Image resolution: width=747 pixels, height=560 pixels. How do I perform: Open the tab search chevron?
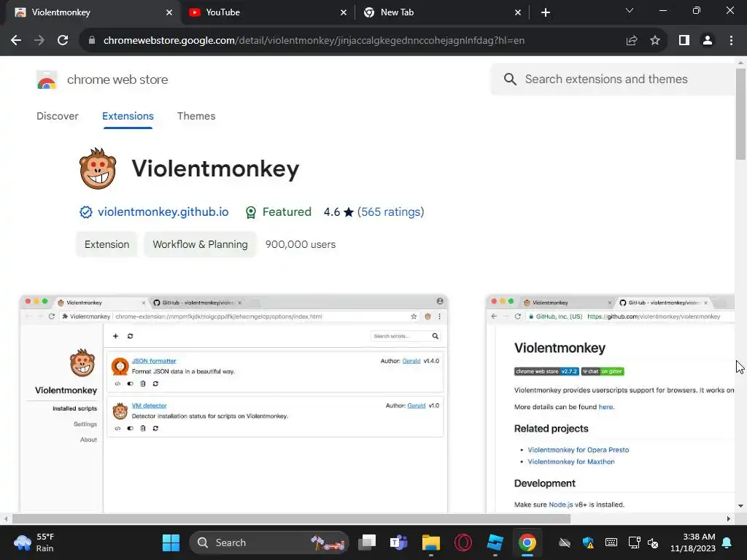(x=630, y=10)
